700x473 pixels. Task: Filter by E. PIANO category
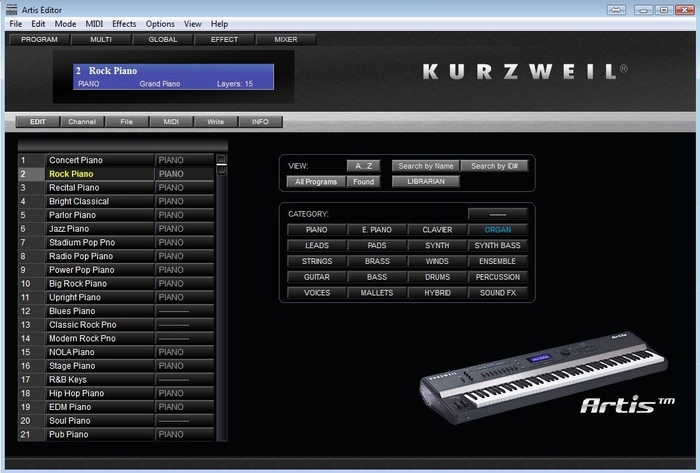point(377,230)
